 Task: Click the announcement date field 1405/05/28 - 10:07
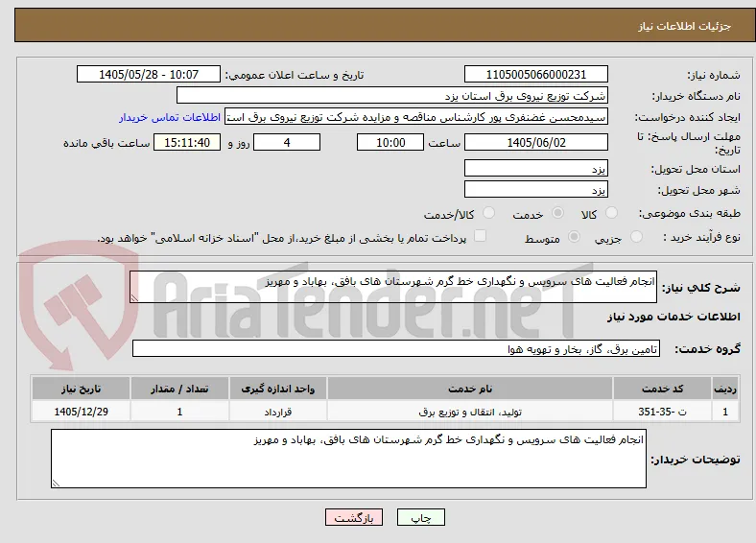point(149,74)
